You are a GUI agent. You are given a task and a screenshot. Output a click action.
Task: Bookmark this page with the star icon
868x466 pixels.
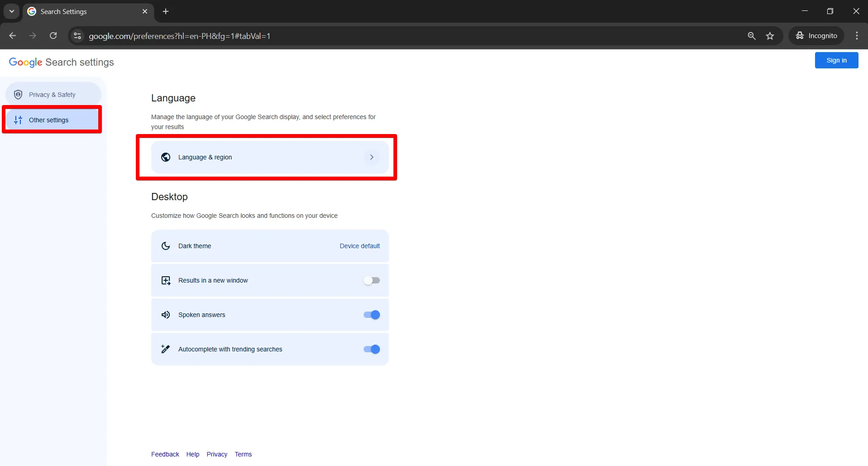[x=770, y=36]
